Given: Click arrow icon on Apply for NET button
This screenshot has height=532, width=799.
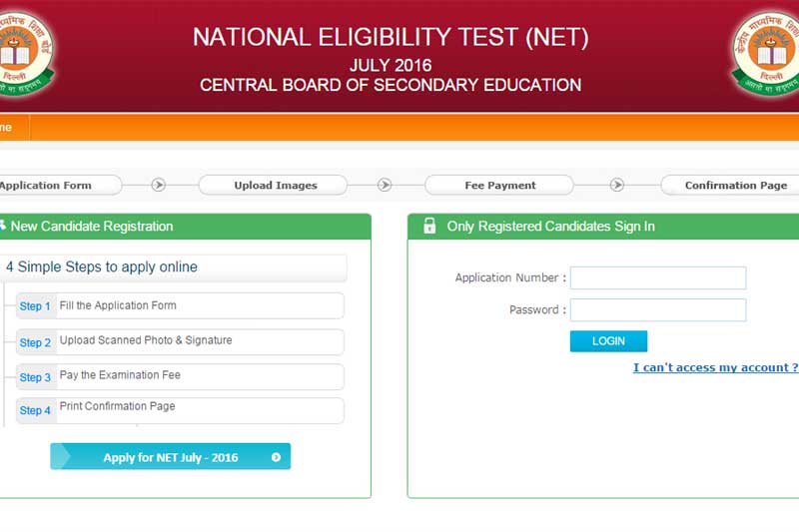Looking at the screenshot, I should tap(276, 458).
